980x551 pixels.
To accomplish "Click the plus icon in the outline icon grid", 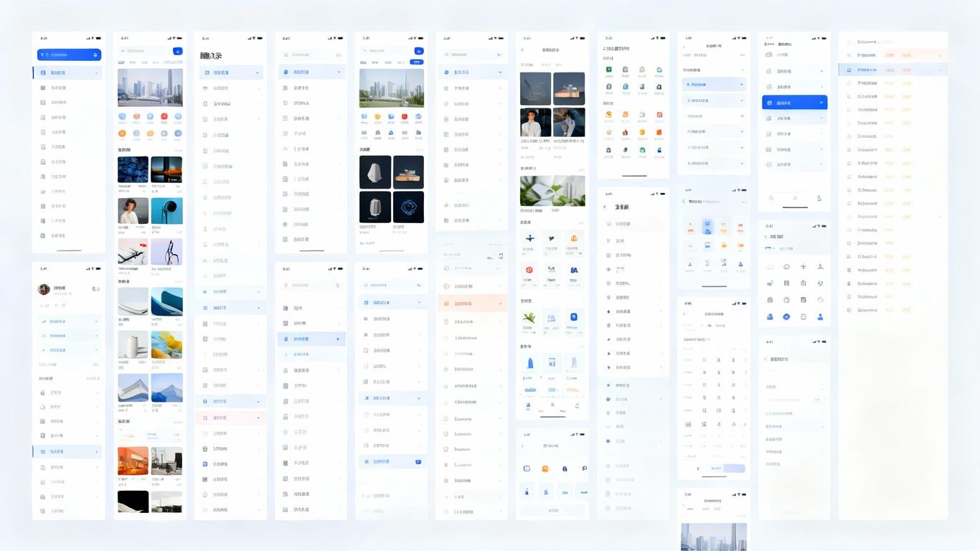I will [x=803, y=267].
